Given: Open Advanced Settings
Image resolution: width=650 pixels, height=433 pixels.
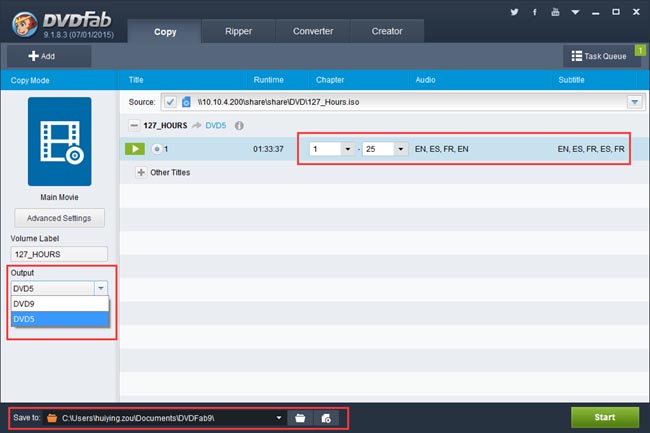Looking at the screenshot, I should [x=59, y=218].
